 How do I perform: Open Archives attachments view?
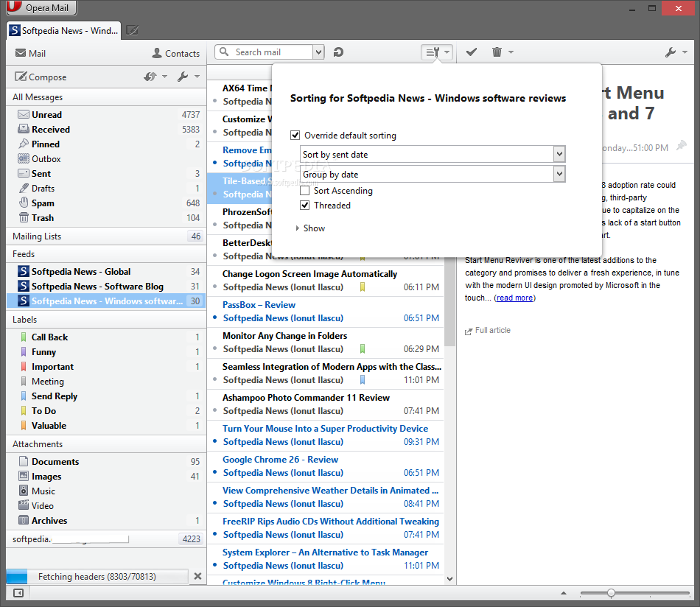[x=107, y=520]
